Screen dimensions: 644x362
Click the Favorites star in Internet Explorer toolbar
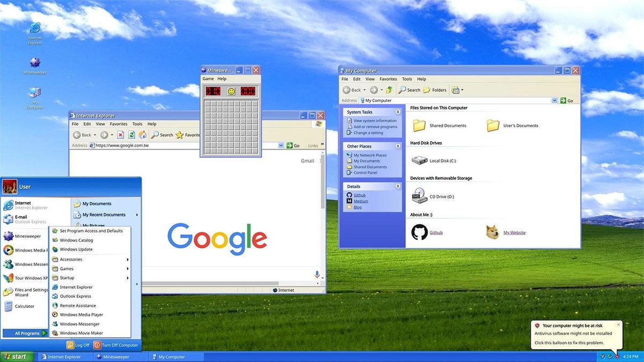(180, 135)
